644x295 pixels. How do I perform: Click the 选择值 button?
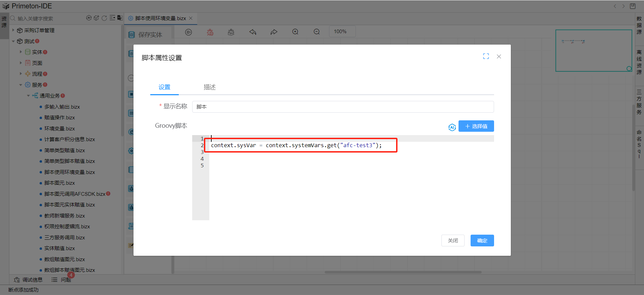(x=476, y=126)
